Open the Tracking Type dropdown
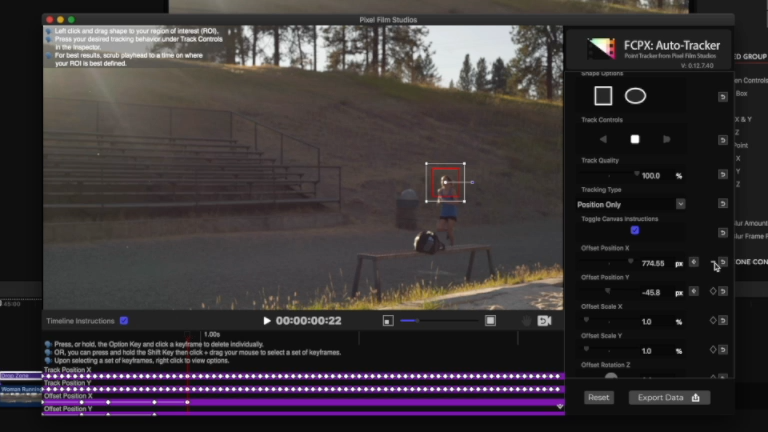The image size is (768, 432). click(x=680, y=204)
